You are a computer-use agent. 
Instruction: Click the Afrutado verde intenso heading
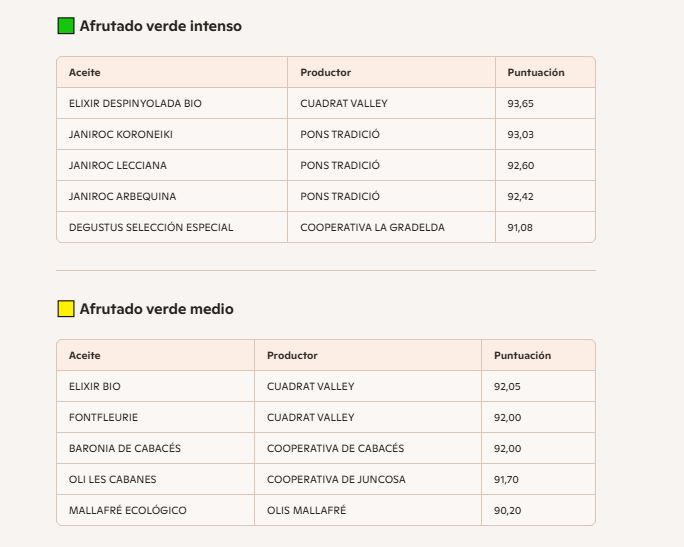[x=160, y=26]
